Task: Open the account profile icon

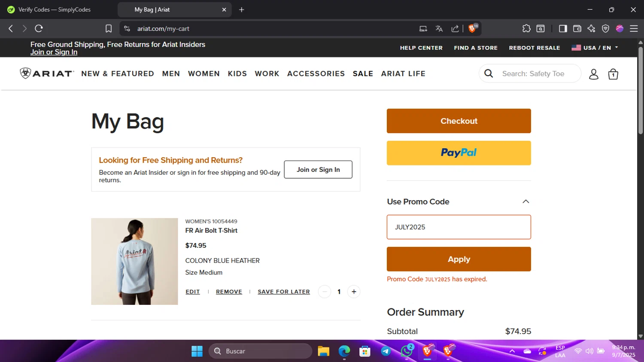Action: point(593,74)
